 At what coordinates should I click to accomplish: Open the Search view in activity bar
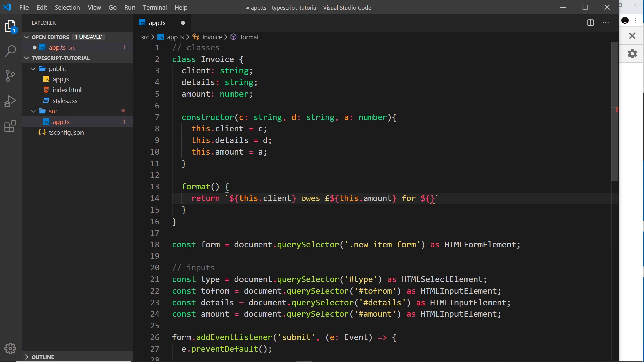(x=11, y=51)
